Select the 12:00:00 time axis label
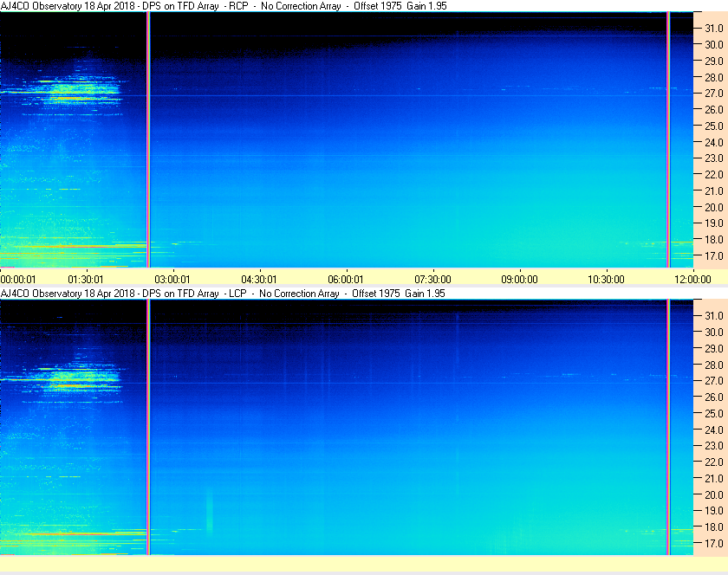728x575 pixels. pos(692,280)
